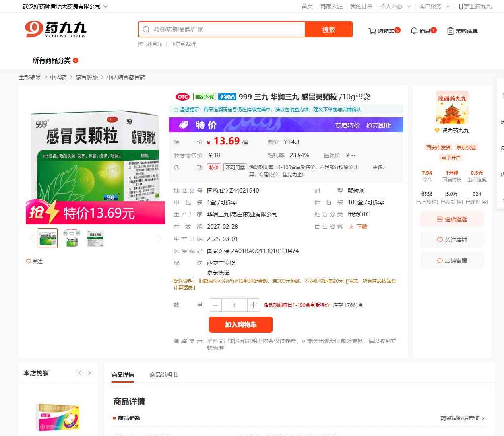Screen dimensions: 504x436
Task: Open the messages bell icon
Action: 414,31
